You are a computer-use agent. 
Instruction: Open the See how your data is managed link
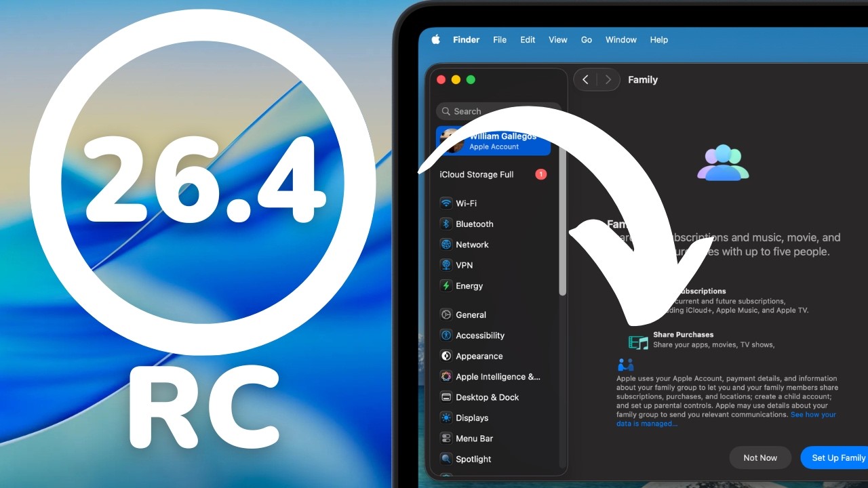click(x=726, y=419)
